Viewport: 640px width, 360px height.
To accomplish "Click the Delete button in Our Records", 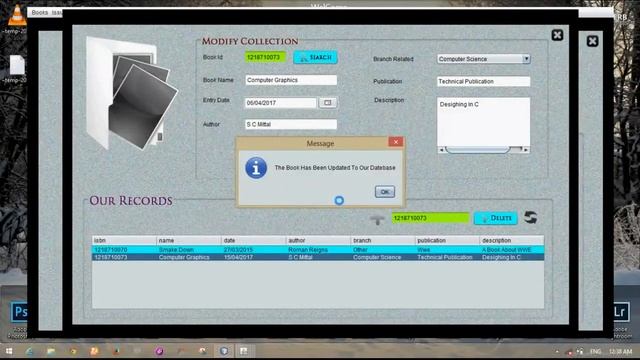I will (x=496, y=218).
